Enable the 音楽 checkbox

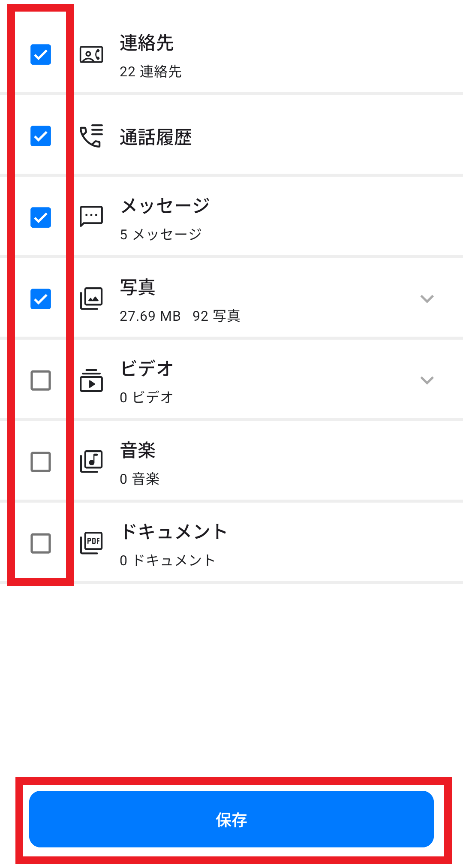click(x=41, y=462)
